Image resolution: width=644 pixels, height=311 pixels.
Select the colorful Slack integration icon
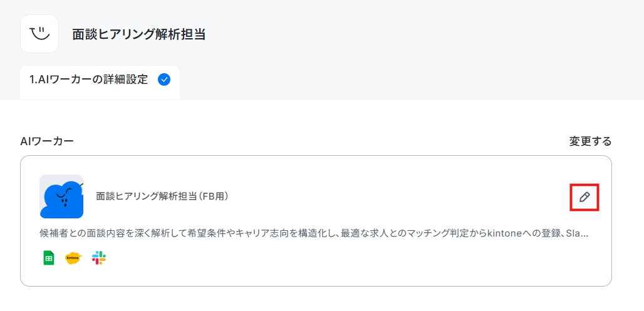point(99,258)
